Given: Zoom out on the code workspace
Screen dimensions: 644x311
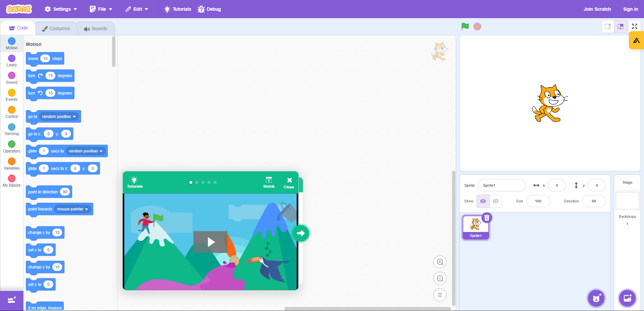Looking at the screenshot, I should tap(440, 278).
